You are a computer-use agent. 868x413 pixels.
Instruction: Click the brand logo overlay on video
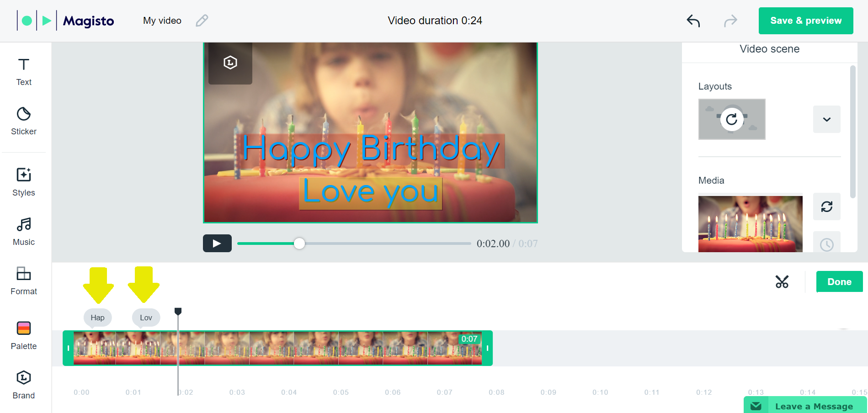point(230,63)
